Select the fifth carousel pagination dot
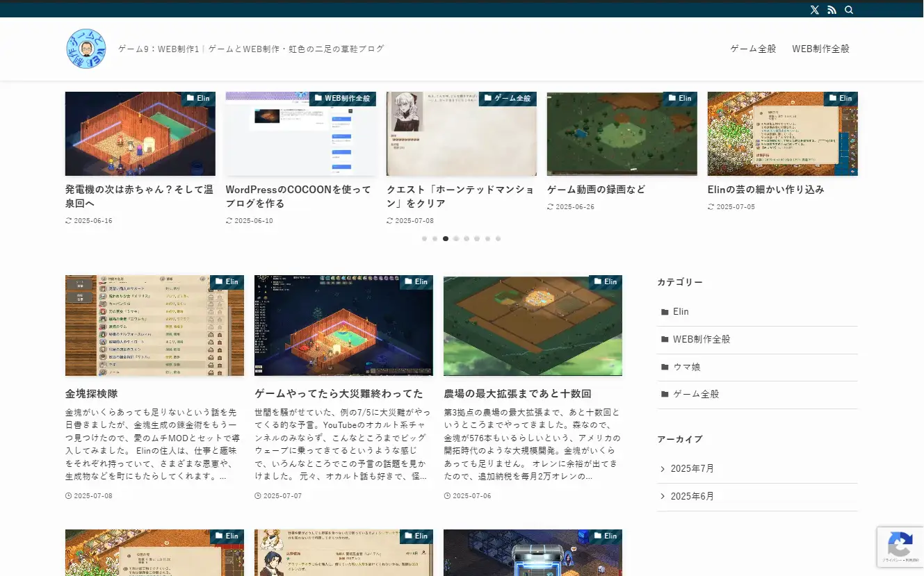The height and width of the screenshot is (576, 924). (467, 238)
